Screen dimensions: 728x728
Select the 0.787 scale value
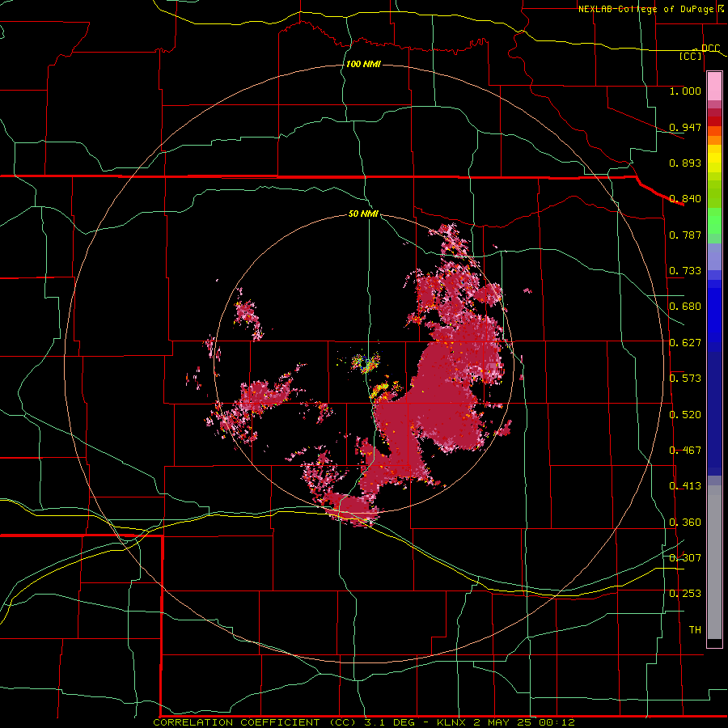point(685,235)
